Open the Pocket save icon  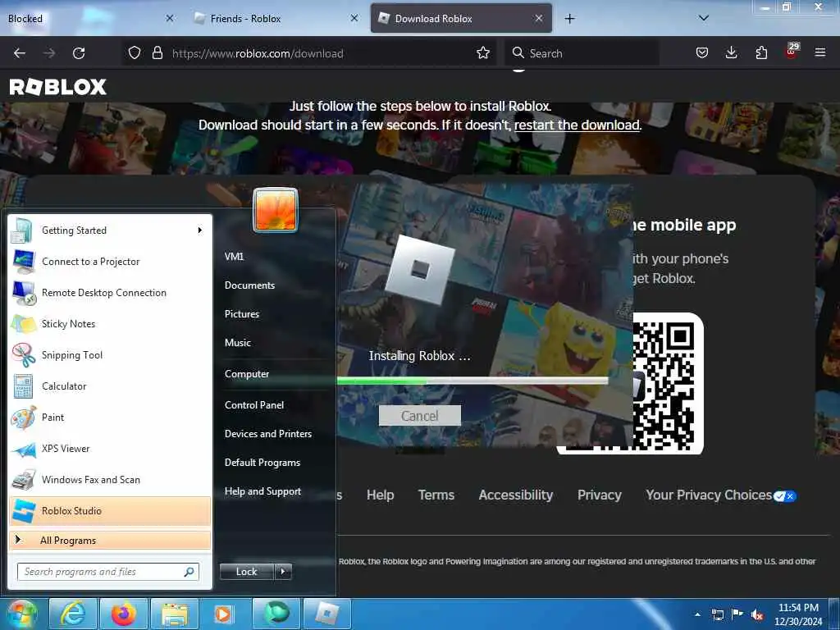click(702, 53)
